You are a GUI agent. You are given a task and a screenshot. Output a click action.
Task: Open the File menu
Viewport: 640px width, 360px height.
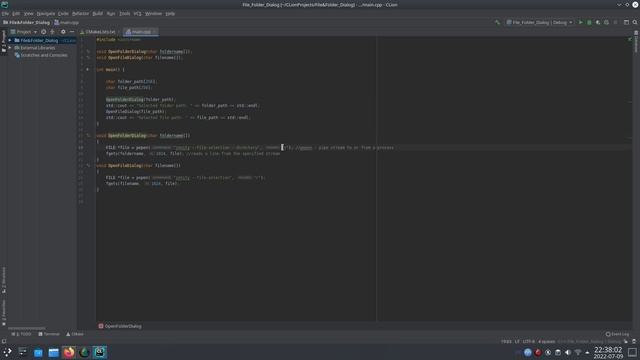[5, 13]
